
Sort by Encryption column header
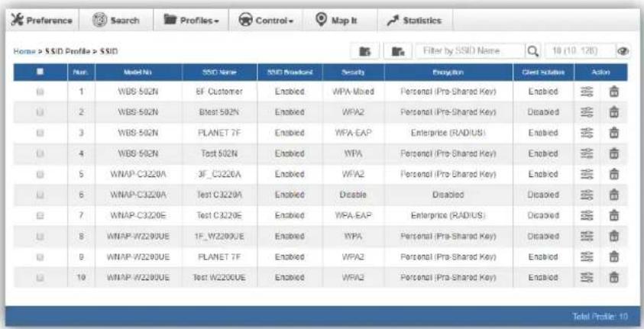pyautogui.click(x=448, y=73)
